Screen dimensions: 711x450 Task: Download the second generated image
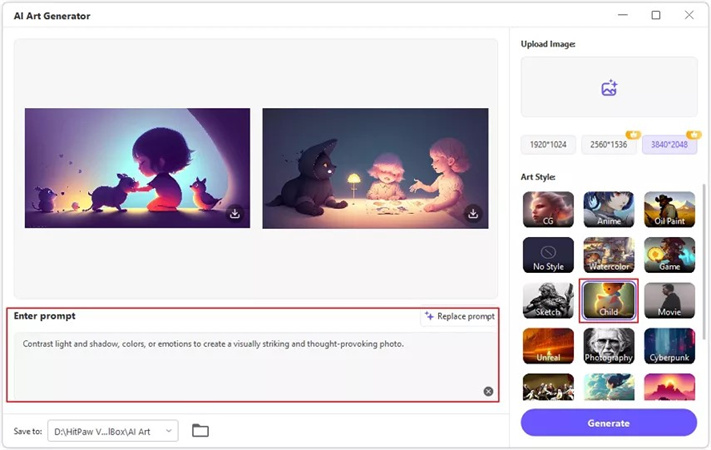coord(473,213)
